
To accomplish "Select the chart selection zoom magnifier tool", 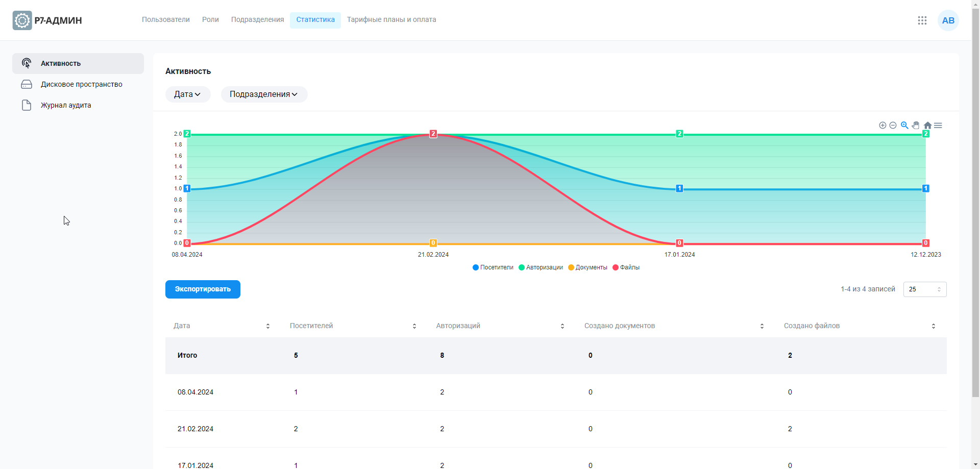I will [904, 126].
